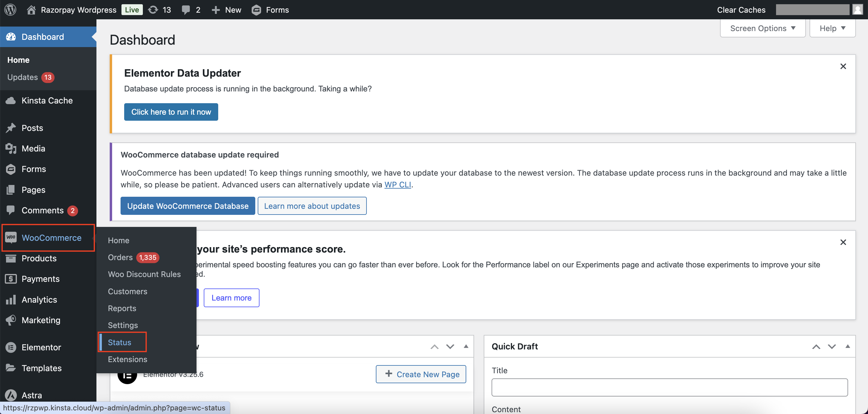Move the Elementor overview widget up

434,346
